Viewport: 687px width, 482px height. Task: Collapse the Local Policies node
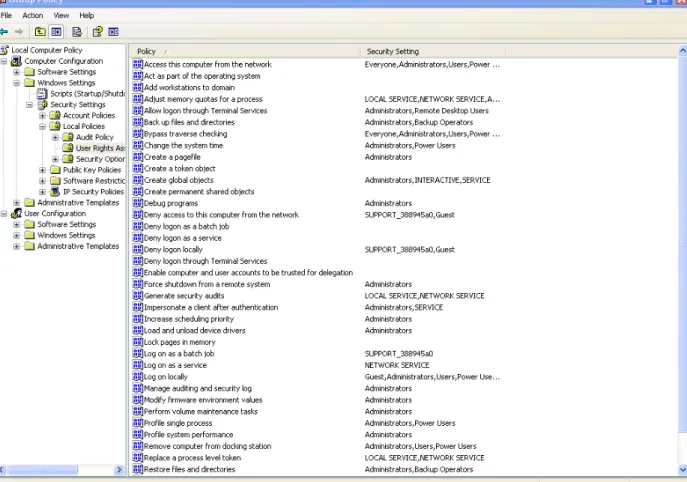[42, 126]
